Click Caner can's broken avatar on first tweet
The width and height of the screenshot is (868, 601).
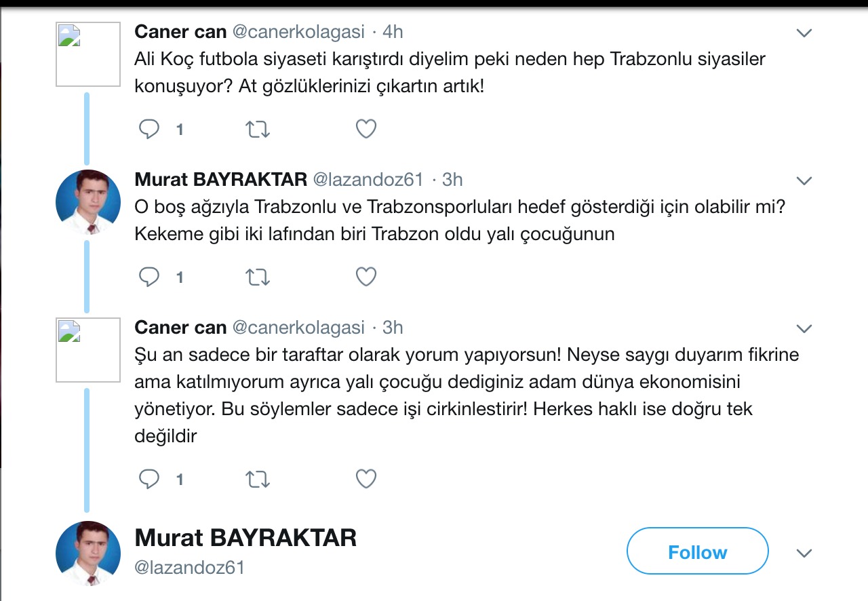87,54
